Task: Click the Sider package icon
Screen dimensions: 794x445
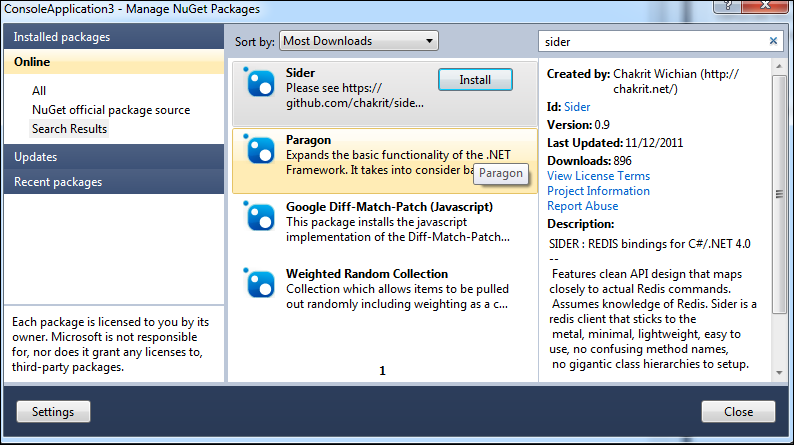Action: click(x=260, y=83)
